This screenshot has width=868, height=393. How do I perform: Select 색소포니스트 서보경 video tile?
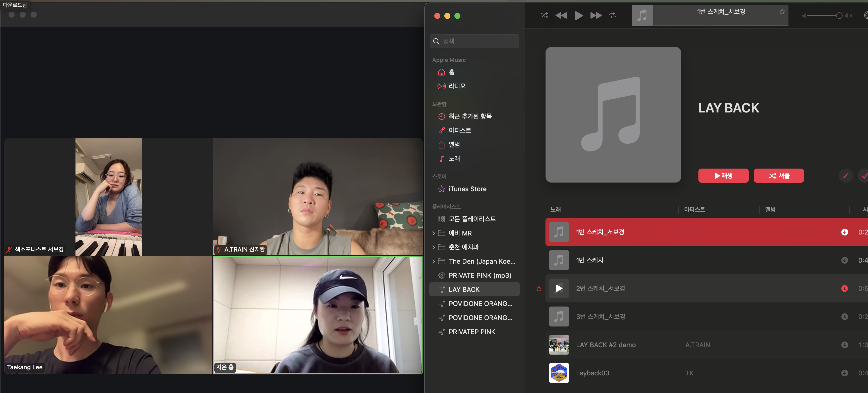108,197
